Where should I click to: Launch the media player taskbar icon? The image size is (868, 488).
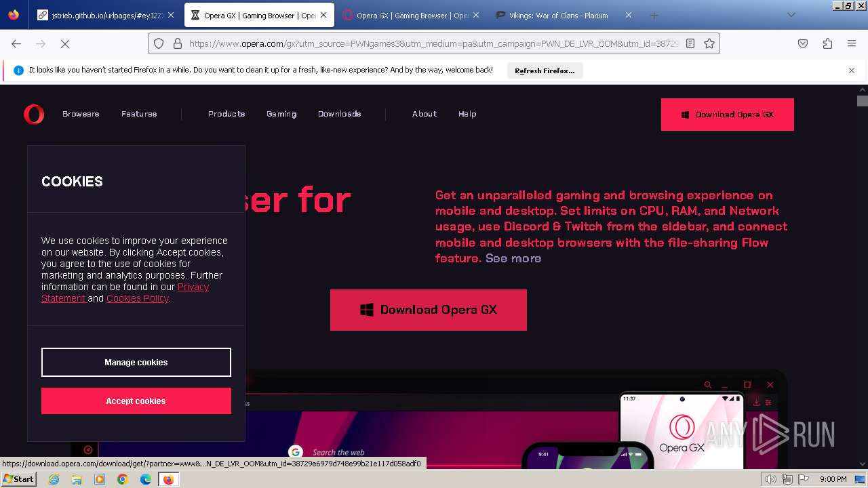pos(100,479)
